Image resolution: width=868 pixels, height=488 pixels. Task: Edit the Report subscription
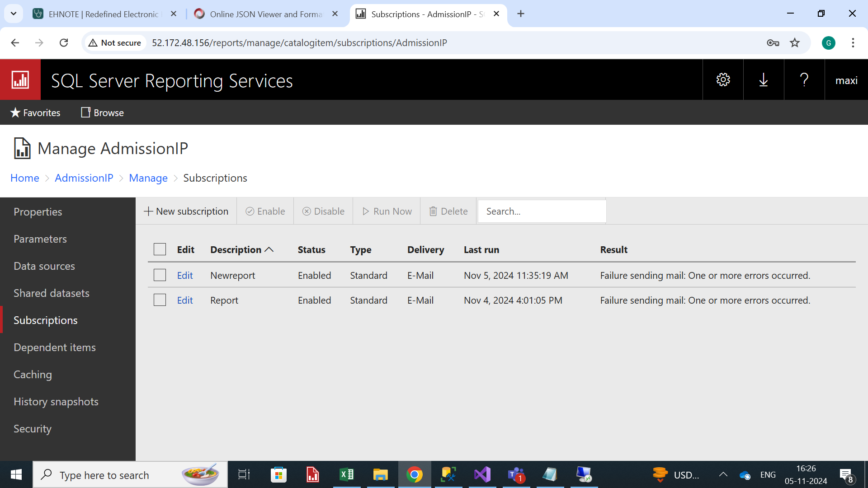click(x=185, y=300)
